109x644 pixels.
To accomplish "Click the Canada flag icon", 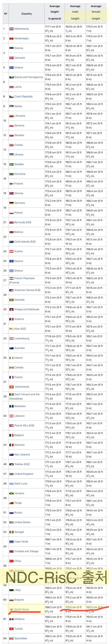I will [11, 367].
